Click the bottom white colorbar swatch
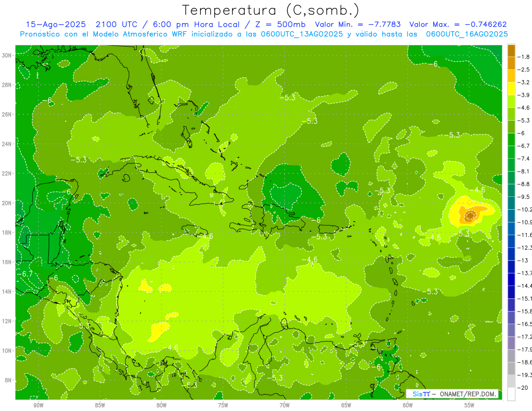This screenshot has height=411, width=532. 511,394
